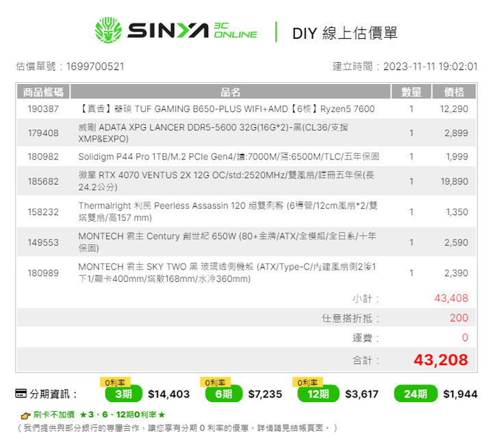493x448 pixels.
Task: Click the 0利率 tag above 12期
Action: click(x=307, y=382)
